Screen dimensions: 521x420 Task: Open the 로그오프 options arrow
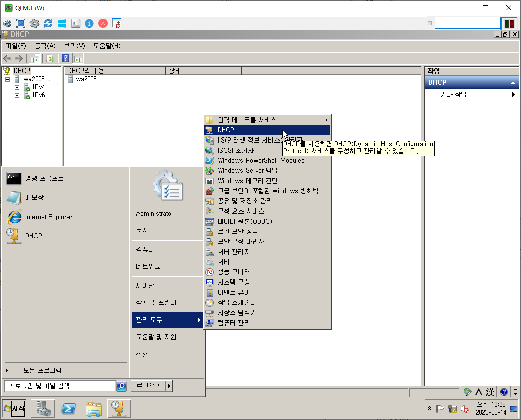(x=169, y=386)
